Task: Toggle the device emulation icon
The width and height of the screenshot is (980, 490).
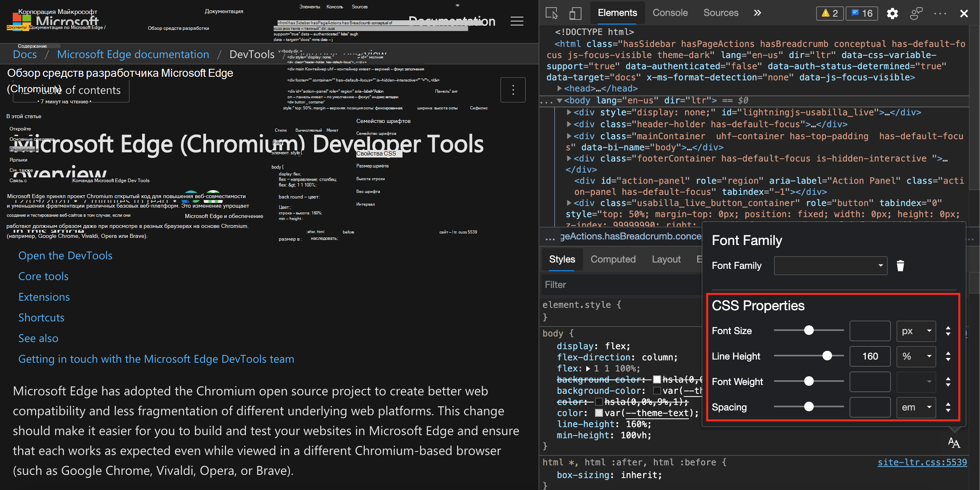Action: 575,13
